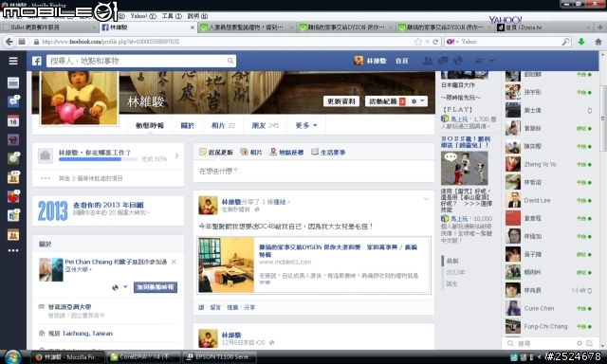Open the messages sidebar icon with badge
The width and height of the screenshot is (607, 364).
tap(13, 101)
